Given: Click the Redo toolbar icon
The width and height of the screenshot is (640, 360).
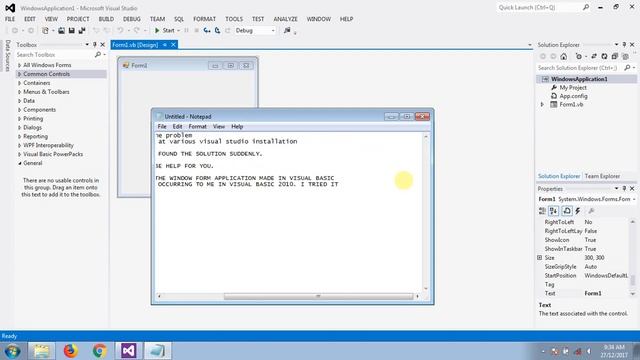Looking at the screenshot, I should point(136,31).
